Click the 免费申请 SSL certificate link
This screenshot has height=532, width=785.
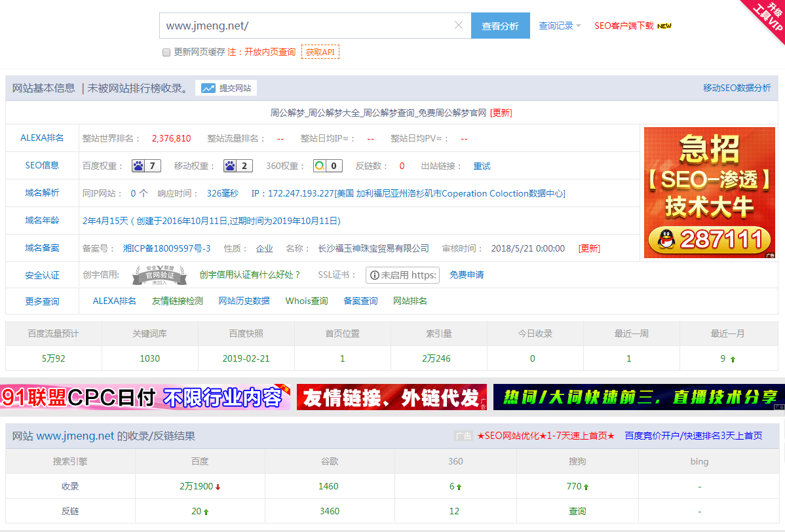click(x=467, y=275)
